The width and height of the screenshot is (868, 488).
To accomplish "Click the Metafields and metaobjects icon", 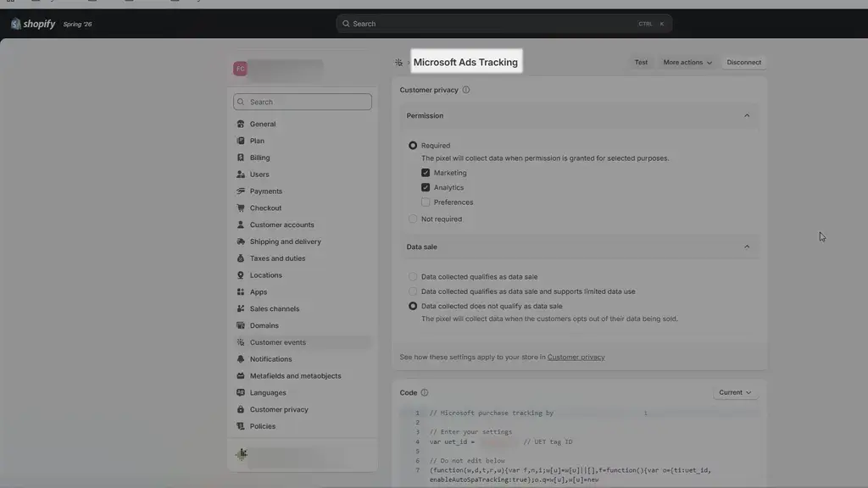I will [x=240, y=375].
